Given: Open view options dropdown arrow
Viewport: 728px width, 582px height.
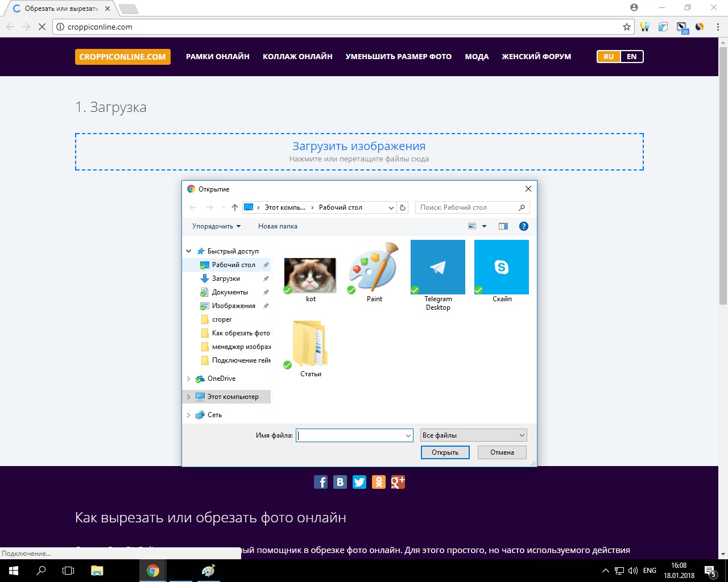Looking at the screenshot, I should [x=485, y=226].
